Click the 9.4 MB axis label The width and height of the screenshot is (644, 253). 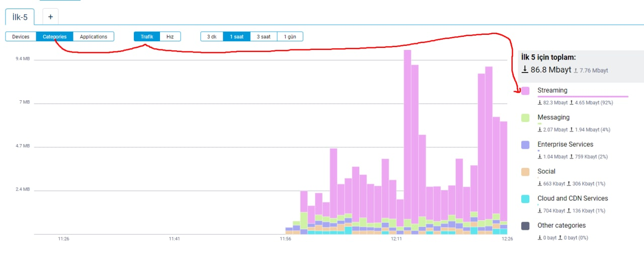point(23,59)
